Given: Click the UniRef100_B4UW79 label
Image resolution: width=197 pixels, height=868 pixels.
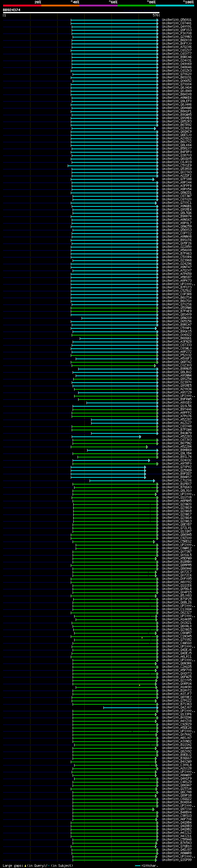Looking at the screenshot, I should (x=177, y=433).
